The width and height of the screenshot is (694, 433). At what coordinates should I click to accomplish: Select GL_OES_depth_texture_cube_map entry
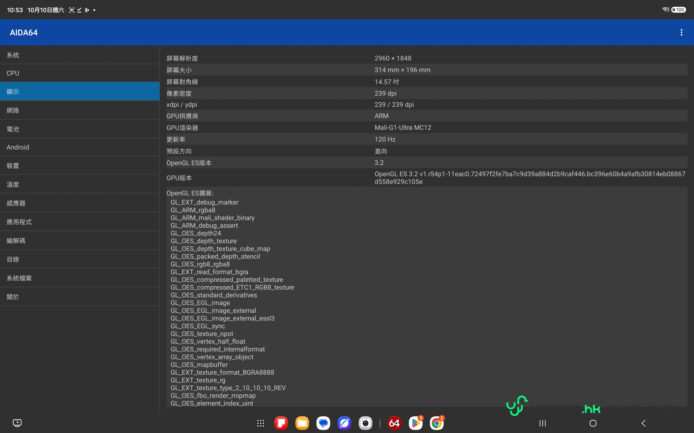(220, 249)
